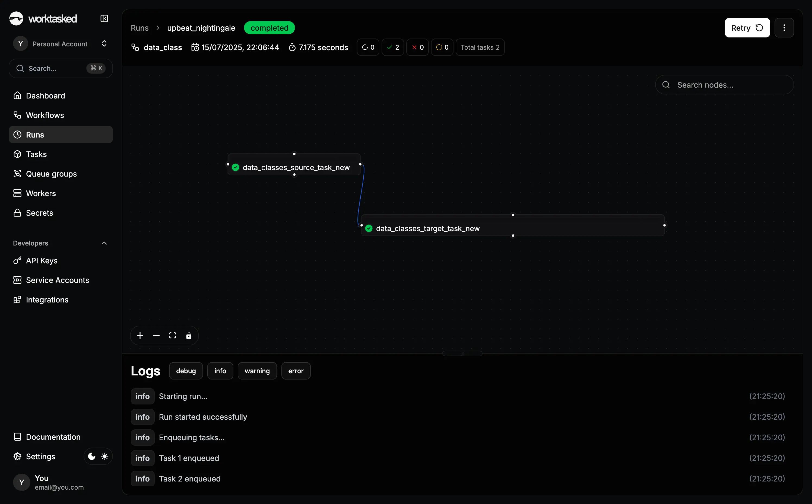Click the pending tasks dashed-circle counter
This screenshot has height=504, width=812.
[x=442, y=47]
